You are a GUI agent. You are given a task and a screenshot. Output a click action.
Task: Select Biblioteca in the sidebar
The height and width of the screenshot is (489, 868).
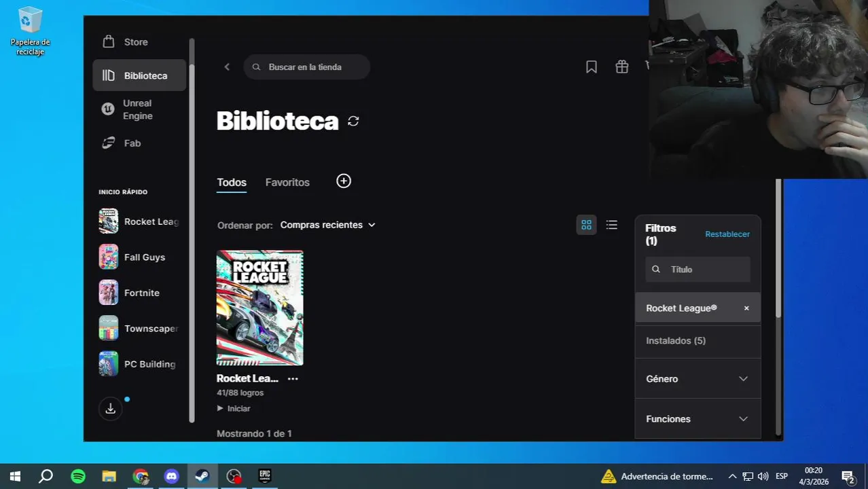139,75
